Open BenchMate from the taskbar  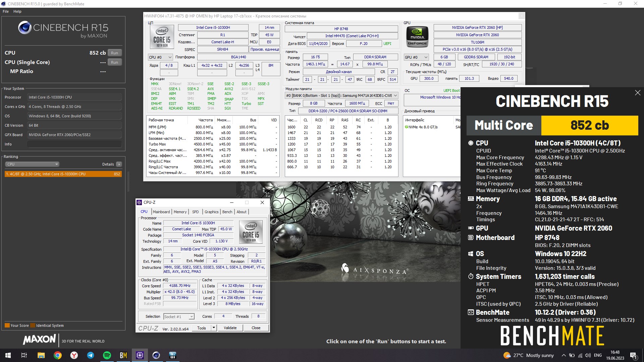(x=123, y=355)
